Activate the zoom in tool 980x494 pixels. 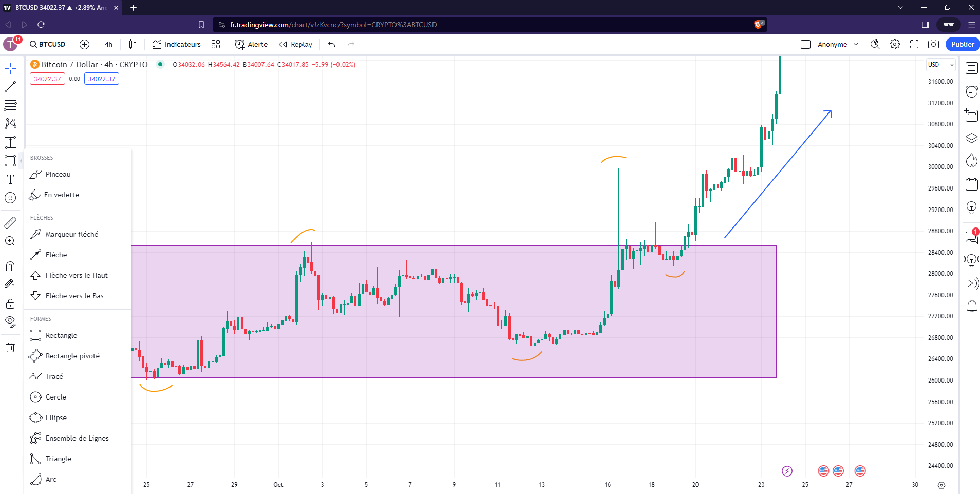pos(10,241)
